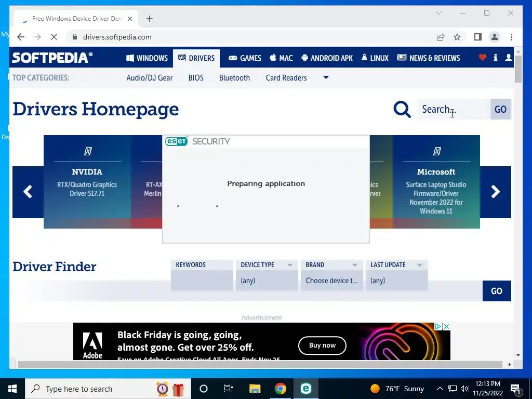Open the 76°F Sunny weather widget
532x399 pixels.
coord(397,389)
